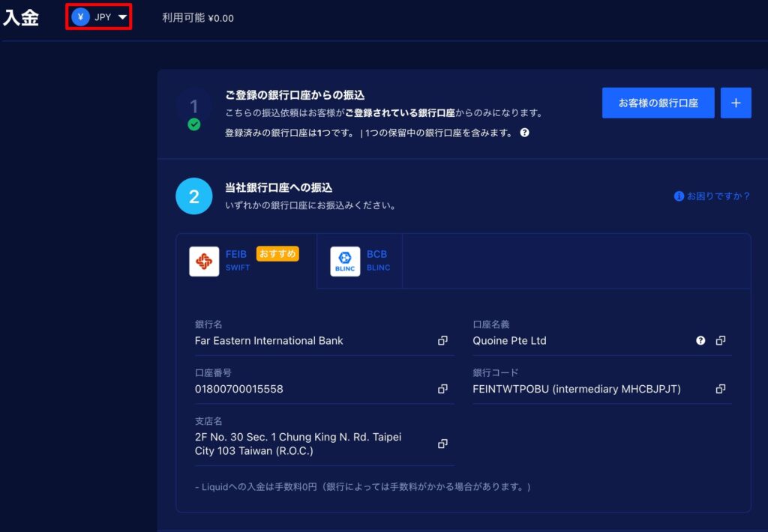Click the 銀行名 label

208,324
